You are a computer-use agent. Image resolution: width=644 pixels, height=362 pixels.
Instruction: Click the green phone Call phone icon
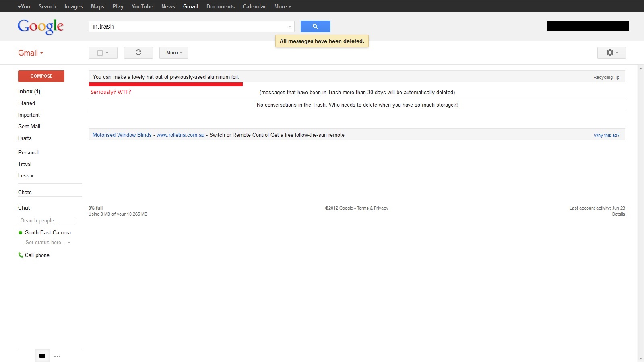(21, 255)
